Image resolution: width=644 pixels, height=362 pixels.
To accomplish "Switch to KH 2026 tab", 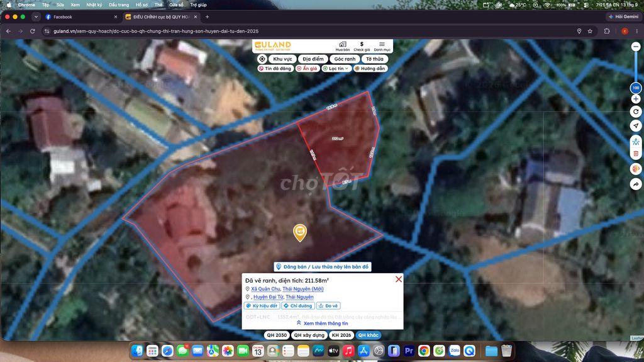I will pyautogui.click(x=341, y=336).
